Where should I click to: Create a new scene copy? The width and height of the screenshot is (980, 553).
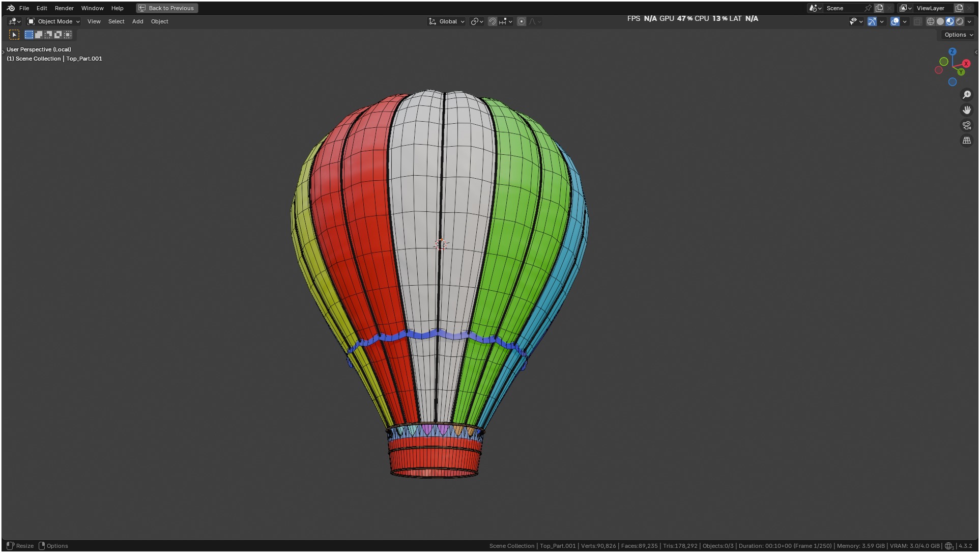[x=879, y=8]
